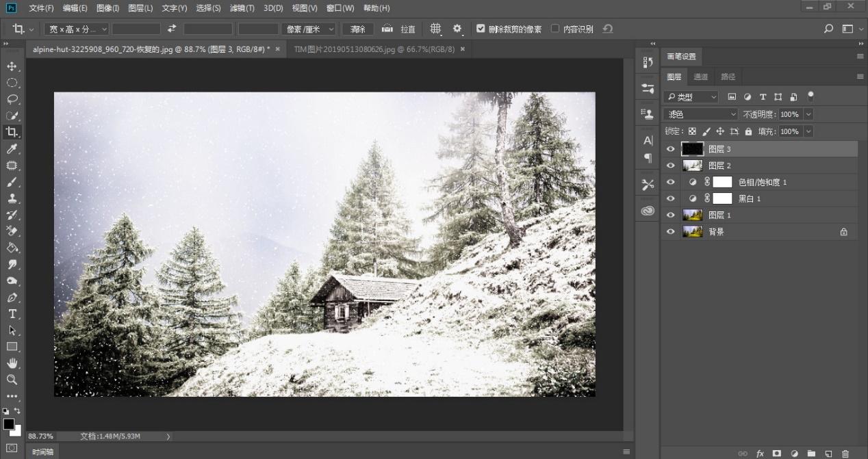Expand the 填充 fill slider arrow
The height and width of the screenshot is (459, 868).
tap(808, 131)
